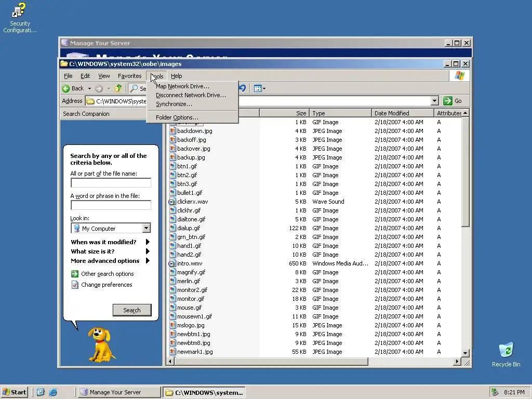532x399 pixels.
Task: Click the C:\WINDOWS\system taskbar button
Action: coord(204,392)
